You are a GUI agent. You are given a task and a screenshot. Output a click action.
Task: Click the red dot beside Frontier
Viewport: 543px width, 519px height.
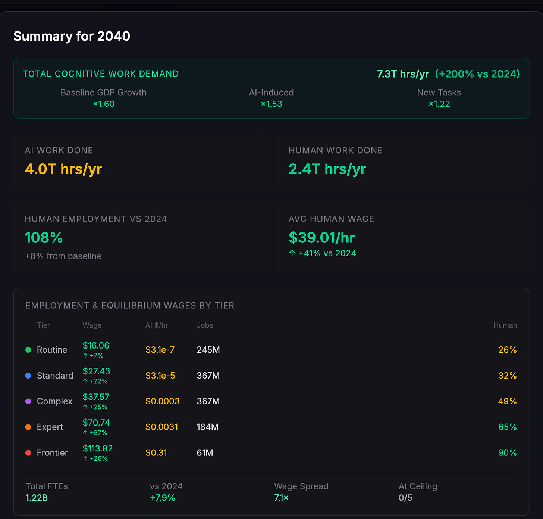28,453
